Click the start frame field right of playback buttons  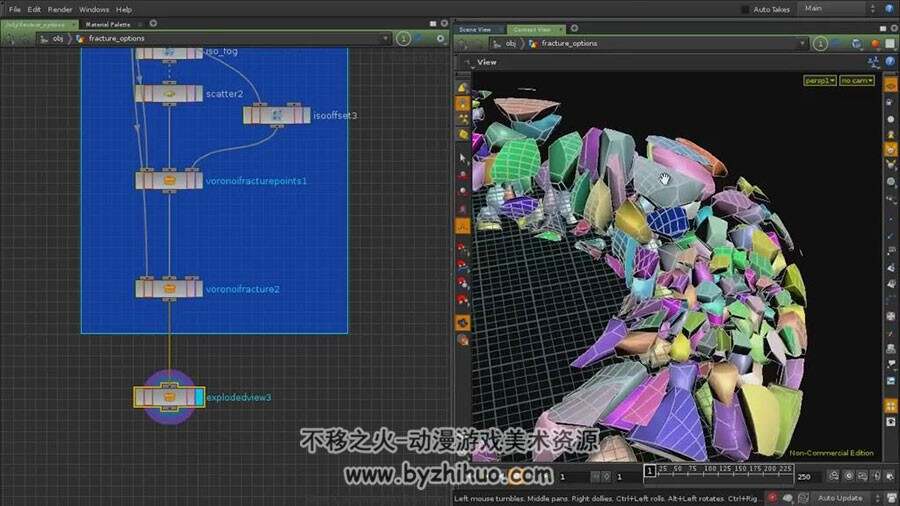pyautogui.click(x=628, y=477)
